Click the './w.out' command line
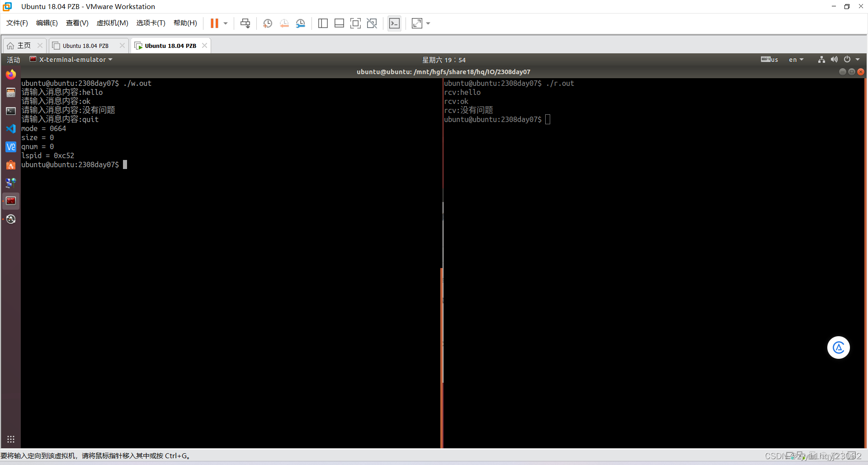The height and width of the screenshot is (465, 868). (86, 83)
